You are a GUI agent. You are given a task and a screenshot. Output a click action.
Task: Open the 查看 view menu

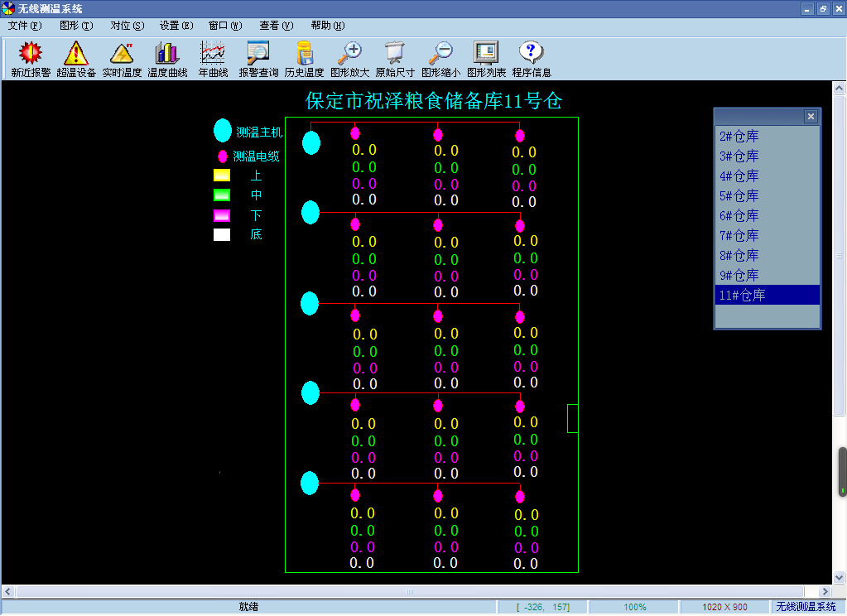tap(276, 26)
